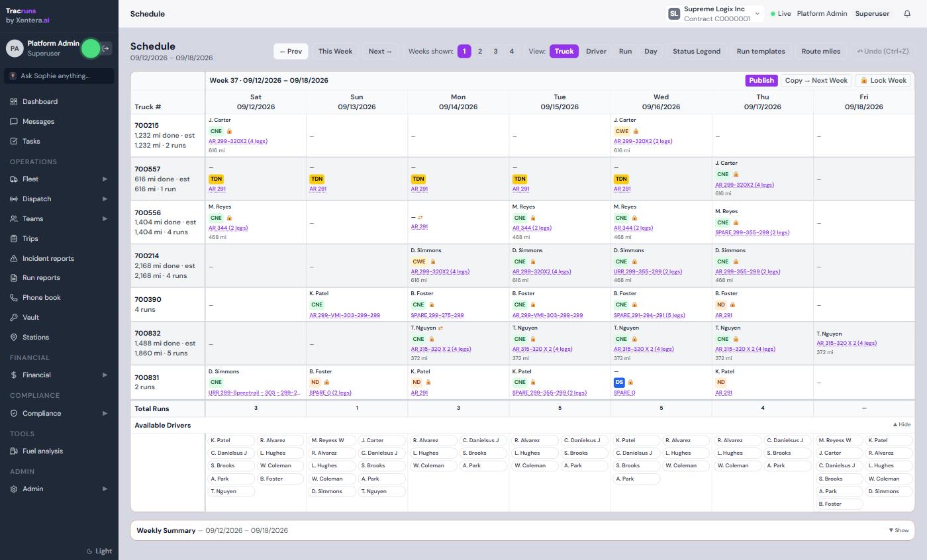
Task: Expand the Fleet submenu arrow
Action: pos(105,179)
